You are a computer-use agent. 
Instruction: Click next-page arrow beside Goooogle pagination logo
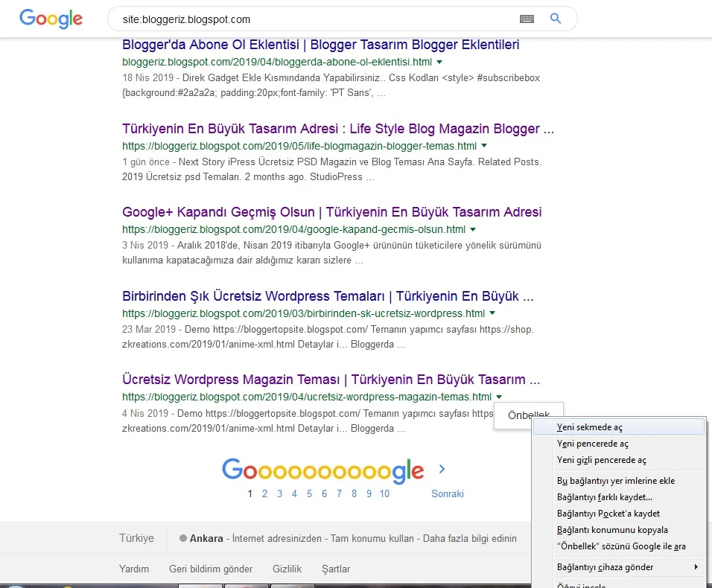click(442, 469)
